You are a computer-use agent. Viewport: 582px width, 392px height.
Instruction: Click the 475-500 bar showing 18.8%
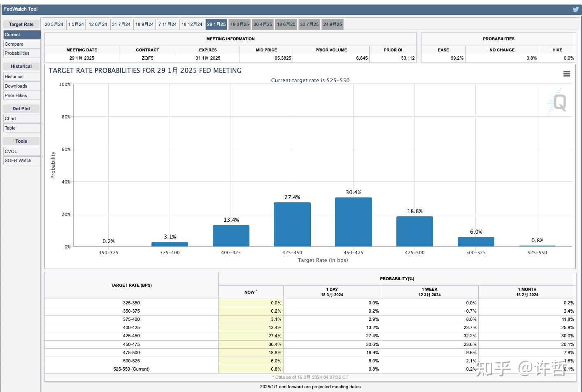[414, 231]
